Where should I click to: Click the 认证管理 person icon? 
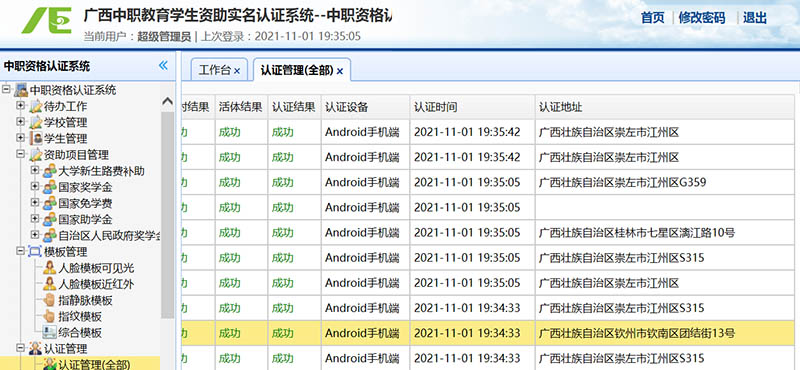click(x=36, y=349)
